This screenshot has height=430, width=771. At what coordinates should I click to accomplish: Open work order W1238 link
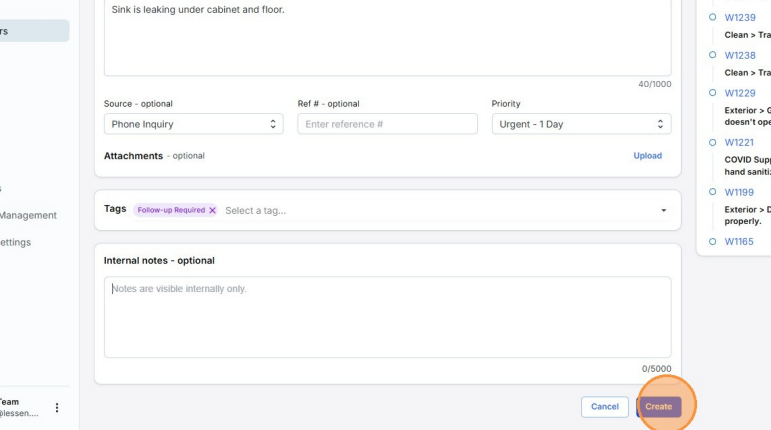[x=740, y=56]
